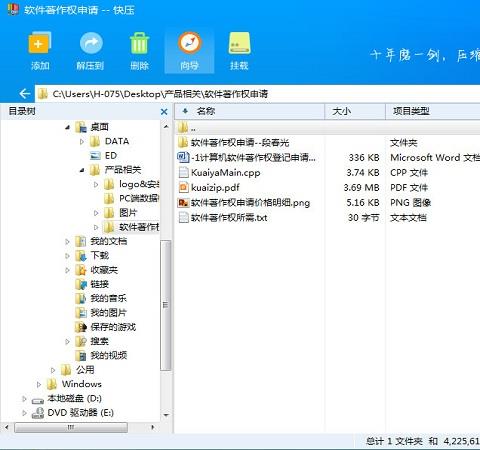
Task: Select the PC端数据 folder in tree
Action: (139, 198)
